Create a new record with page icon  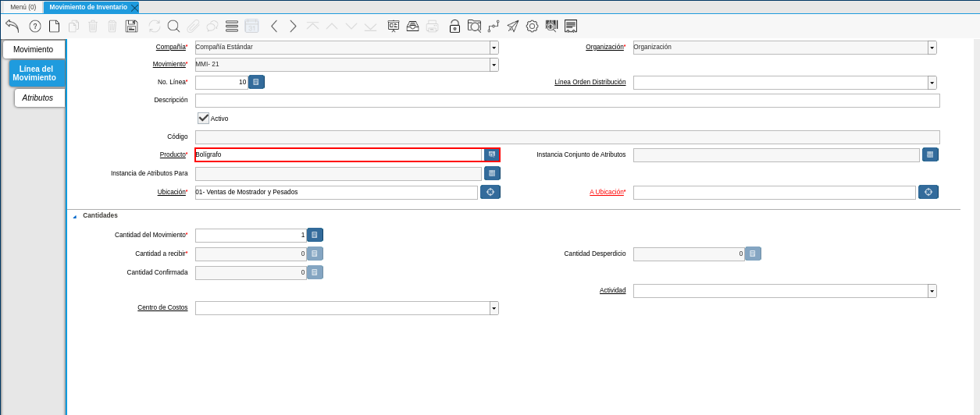click(x=54, y=26)
